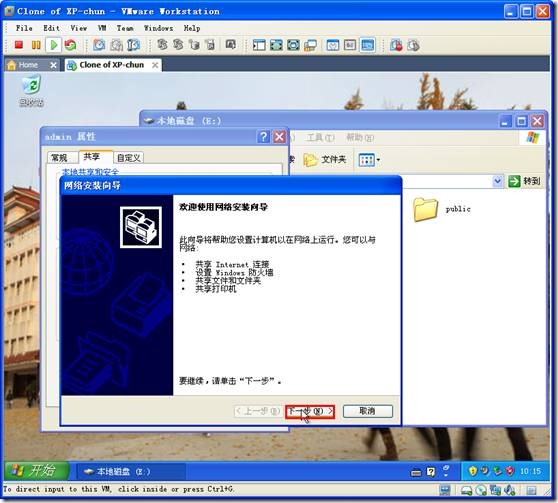
Task: Click the Quick Switch toolbar icon
Action: tap(293, 45)
